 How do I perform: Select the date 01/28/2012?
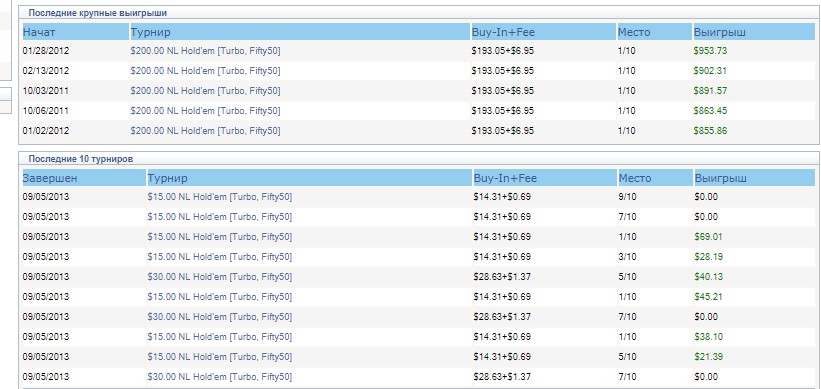(x=46, y=51)
